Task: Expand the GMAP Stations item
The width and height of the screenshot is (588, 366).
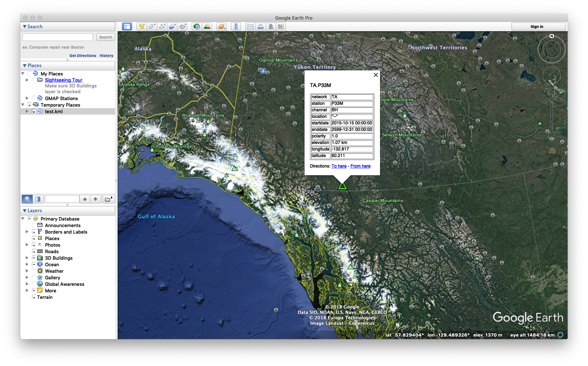Action: (x=27, y=98)
